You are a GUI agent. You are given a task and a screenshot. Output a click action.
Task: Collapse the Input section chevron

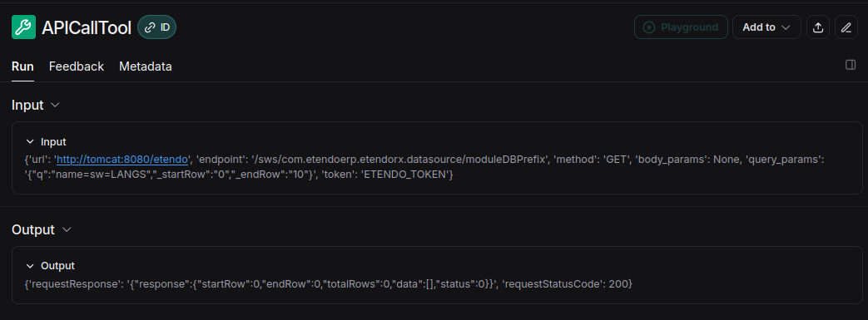(55, 105)
